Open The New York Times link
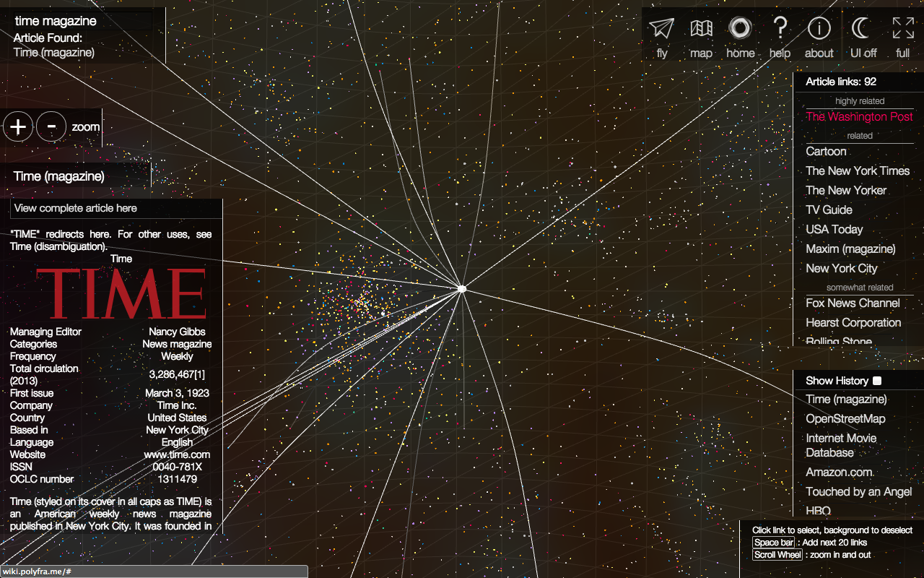 (x=858, y=171)
